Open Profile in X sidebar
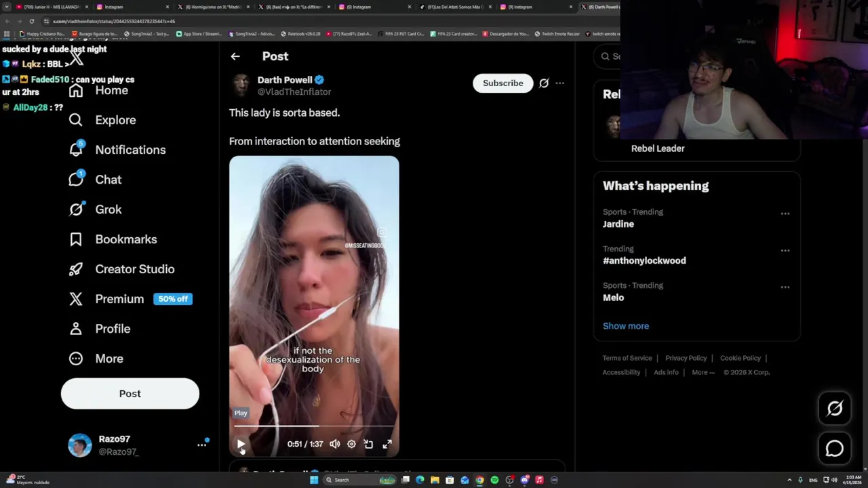Image resolution: width=868 pixels, height=488 pixels. [x=100, y=329]
